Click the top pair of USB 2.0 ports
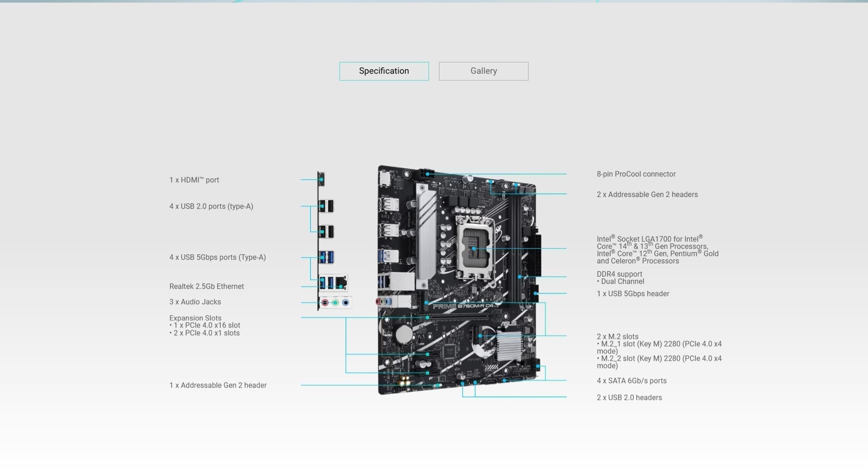The width and height of the screenshot is (868, 469). [x=326, y=206]
